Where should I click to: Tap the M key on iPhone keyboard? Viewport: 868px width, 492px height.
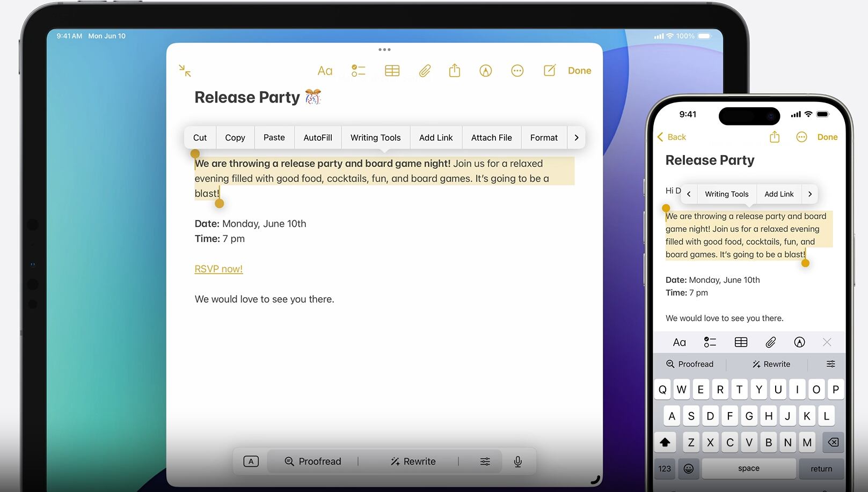807,443
